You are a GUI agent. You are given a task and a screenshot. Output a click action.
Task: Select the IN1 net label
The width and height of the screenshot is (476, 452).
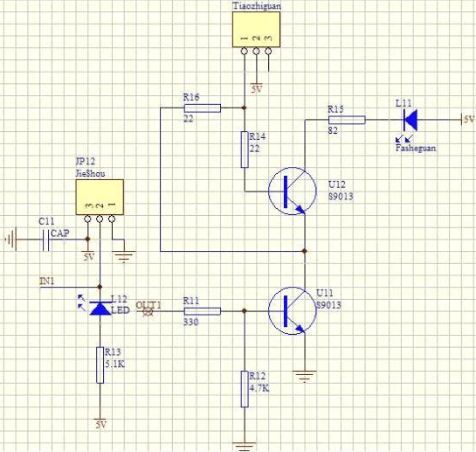pos(47,282)
